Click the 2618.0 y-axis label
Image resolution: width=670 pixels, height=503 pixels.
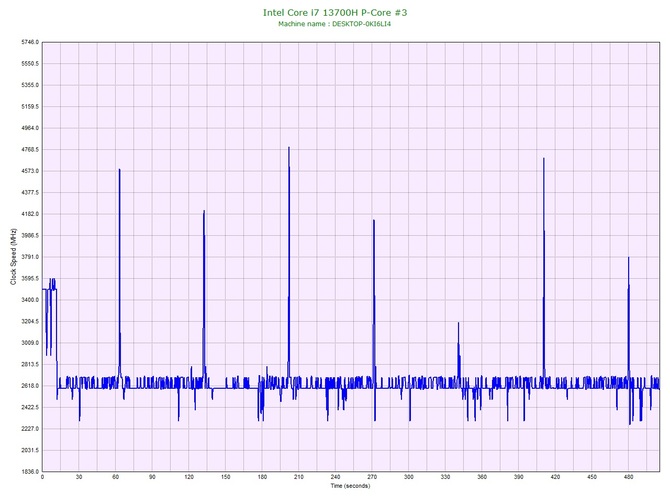coord(30,386)
